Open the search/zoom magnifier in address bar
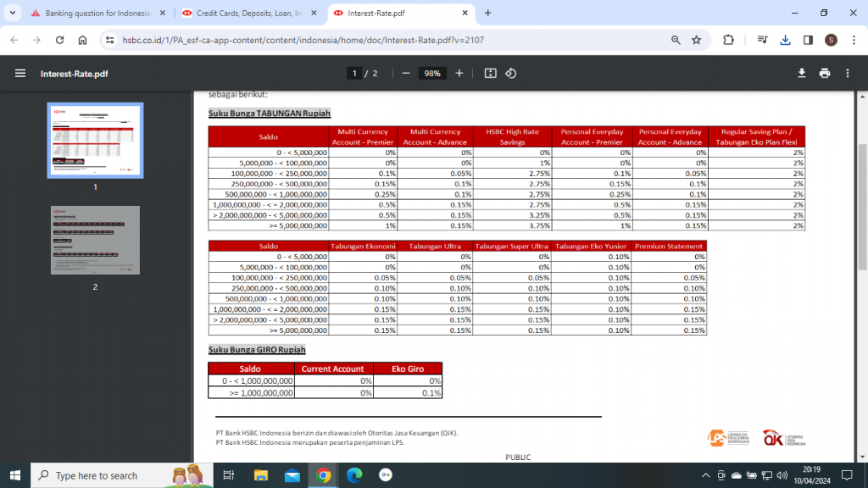 [676, 40]
